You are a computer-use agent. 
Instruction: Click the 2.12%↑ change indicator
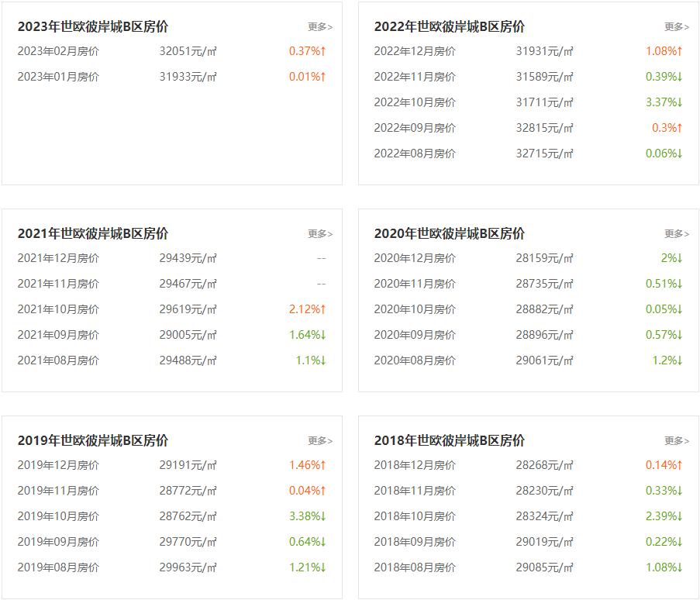click(307, 309)
